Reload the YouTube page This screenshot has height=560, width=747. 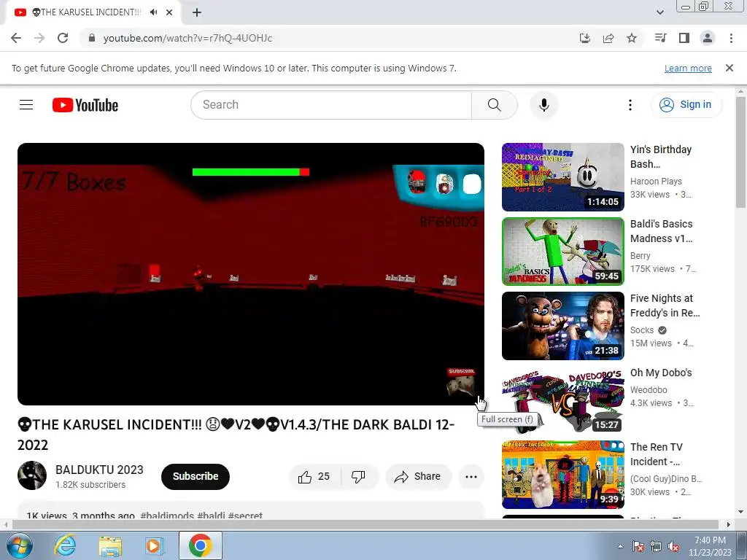63,38
